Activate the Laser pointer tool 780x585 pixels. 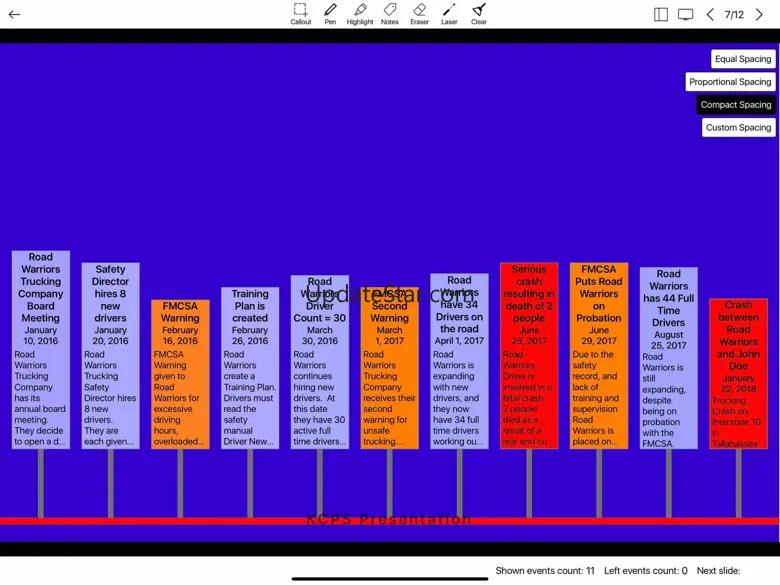[449, 14]
